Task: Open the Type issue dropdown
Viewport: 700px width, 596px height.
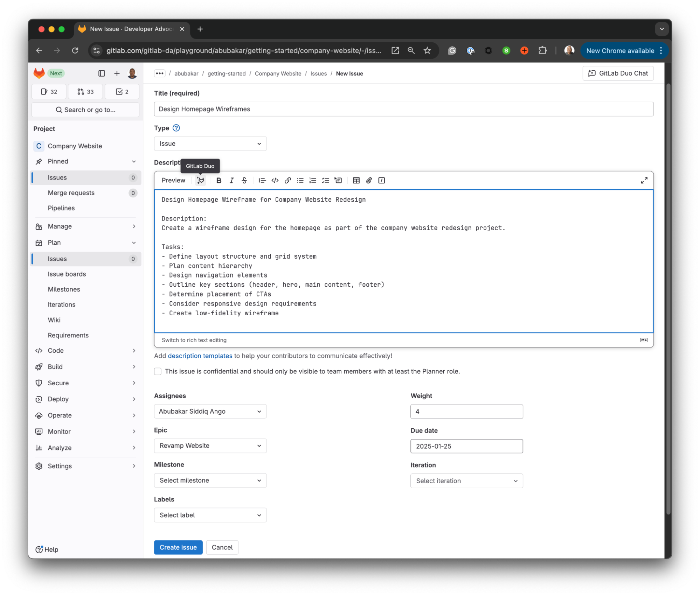Action: pyautogui.click(x=209, y=144)
